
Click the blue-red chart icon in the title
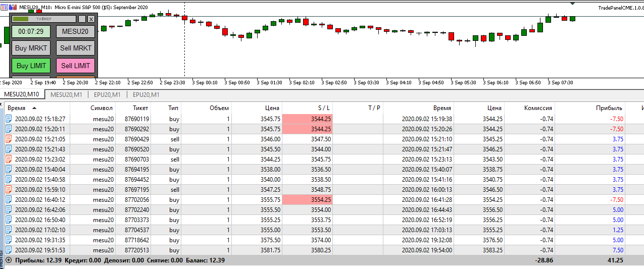[13, 7]
